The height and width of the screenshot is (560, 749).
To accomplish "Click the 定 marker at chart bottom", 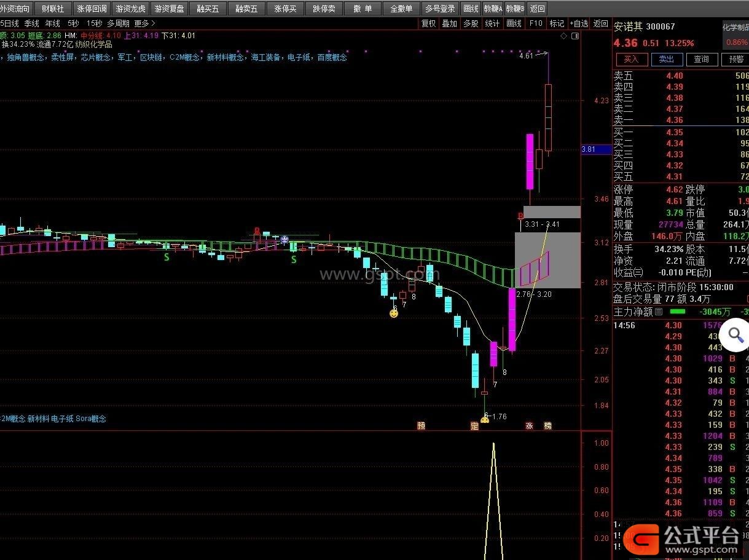I will [474, 425].
